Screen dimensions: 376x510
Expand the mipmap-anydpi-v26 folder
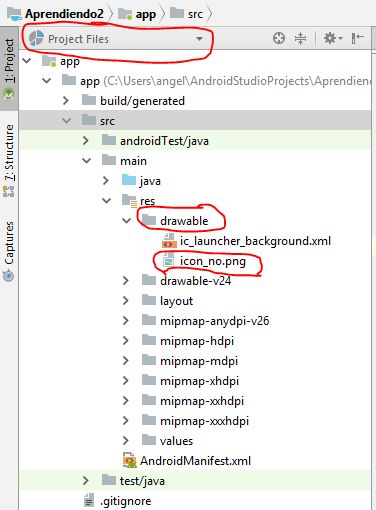(x=126, y=321)
